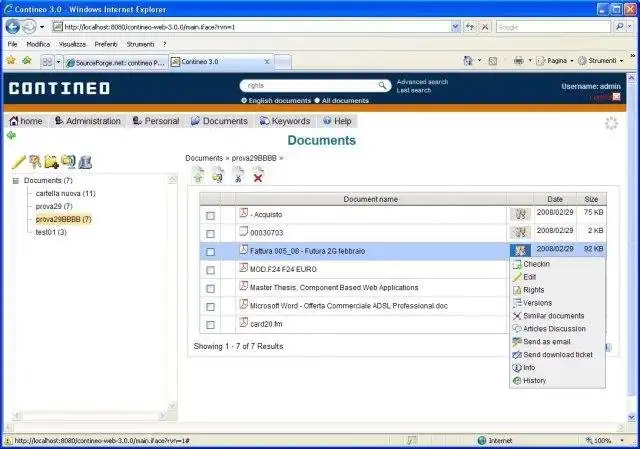Open the Advanced search link

(422, 82)
